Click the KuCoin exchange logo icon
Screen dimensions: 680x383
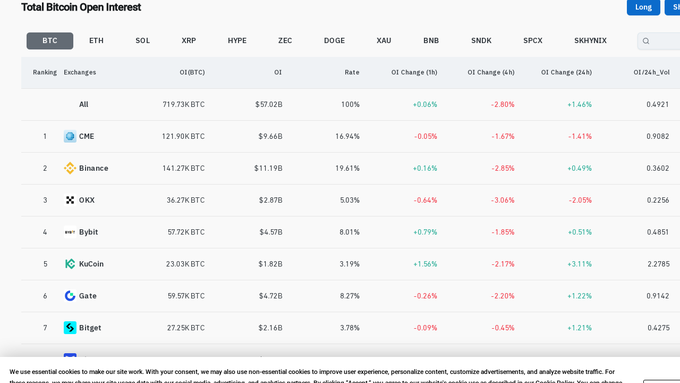(x=70, y=264)
